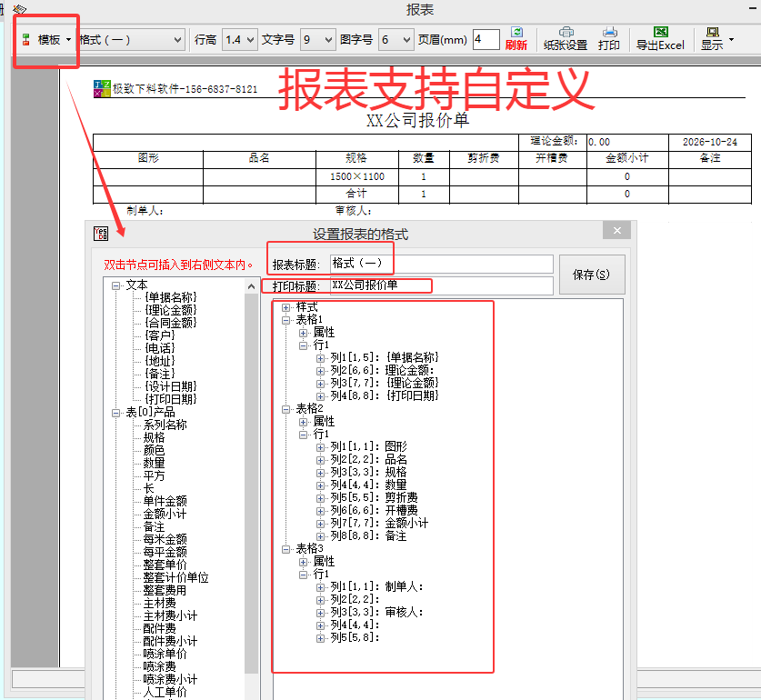
Task: Click the 保存(S) button
Action: tap(592, 275)
